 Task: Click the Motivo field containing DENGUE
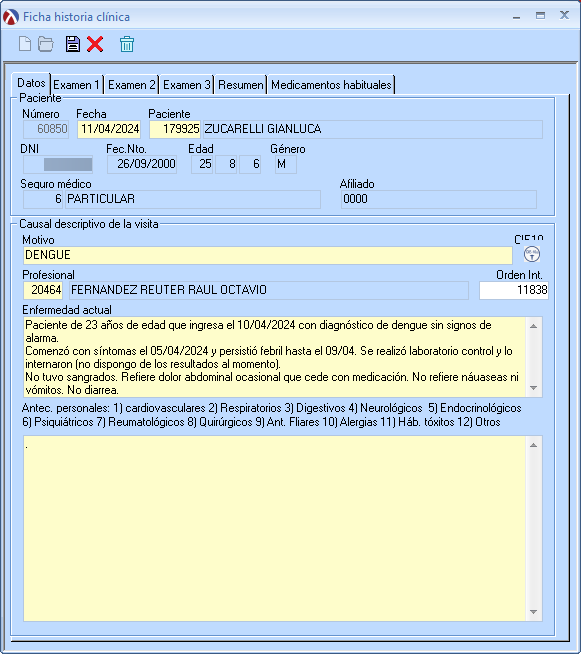tap(268, 255)
